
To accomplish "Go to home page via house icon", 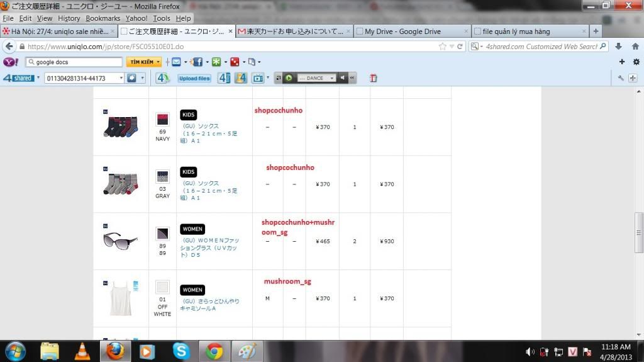I will [635, 47].
